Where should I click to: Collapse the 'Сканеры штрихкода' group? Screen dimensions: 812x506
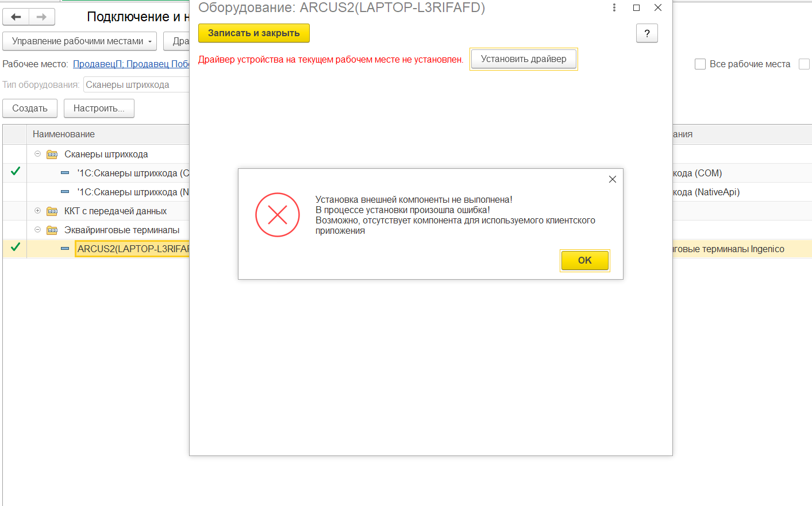tap(37, 154)
